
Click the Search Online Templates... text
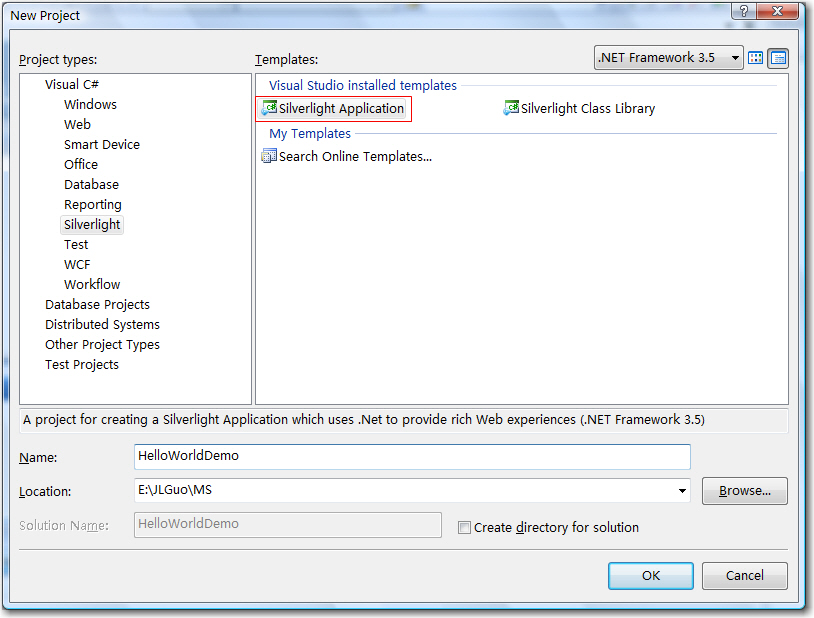(355, 156)
